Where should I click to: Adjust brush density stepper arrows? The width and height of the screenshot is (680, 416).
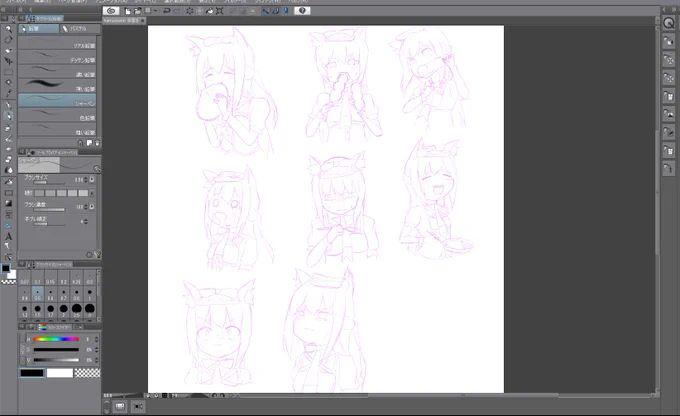tap(86, 207)
